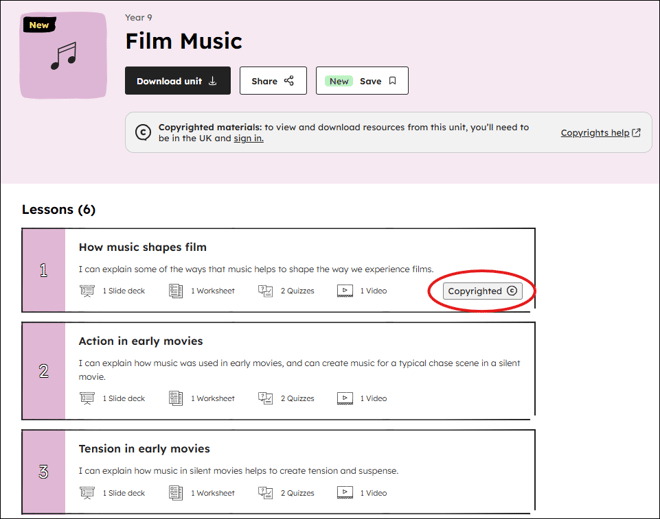Click lesson number 3 panel
660x519 pixels.
coord(44,472)
